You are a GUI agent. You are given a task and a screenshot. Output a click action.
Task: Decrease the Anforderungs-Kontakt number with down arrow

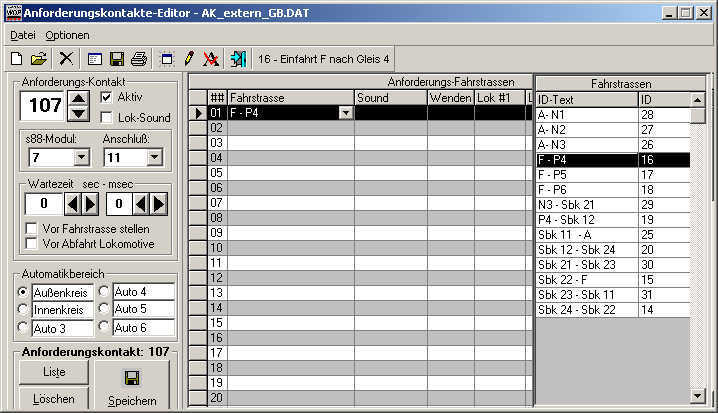coord(78,113)
